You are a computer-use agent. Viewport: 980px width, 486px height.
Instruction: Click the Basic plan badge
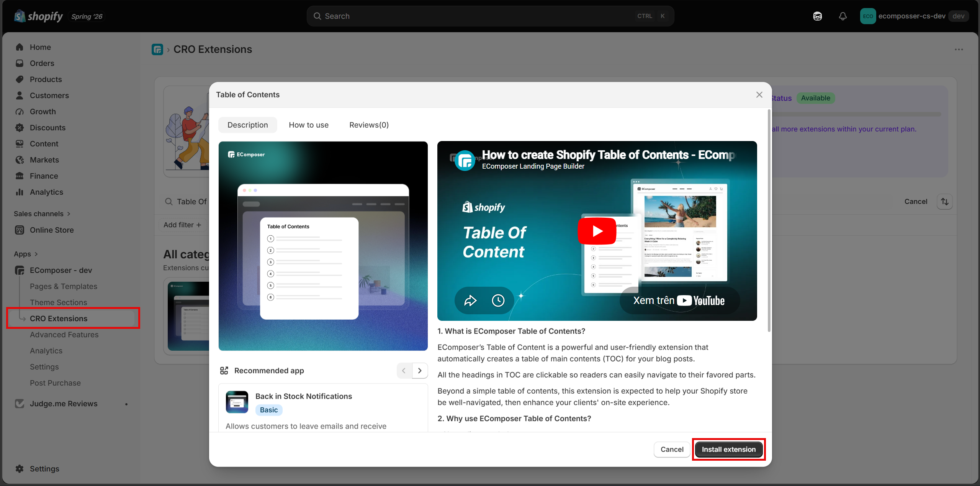click(x=269, y=410)
